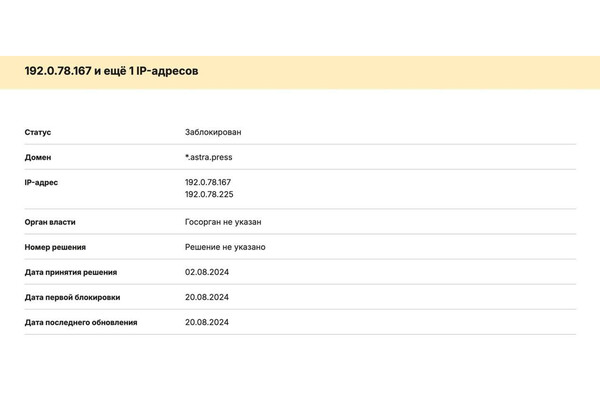Select the first block date value 20.08.2024
The height and width of the screenshot is (400, 600).
click(x=207, y=297)
